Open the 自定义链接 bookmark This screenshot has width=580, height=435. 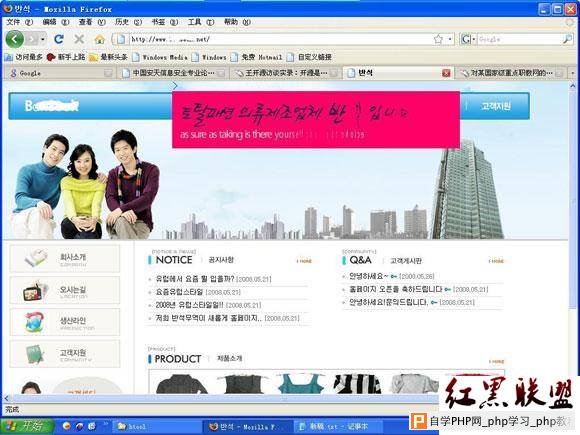tap(310, 57)
